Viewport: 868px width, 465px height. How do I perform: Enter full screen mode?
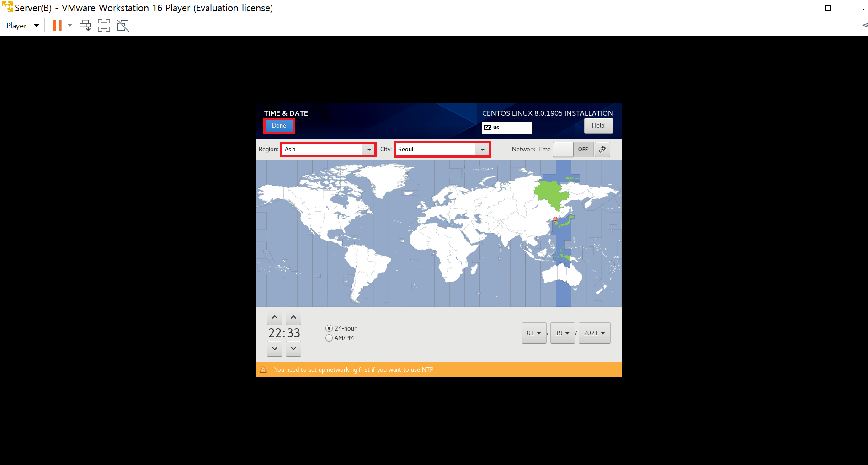(104, 26)
